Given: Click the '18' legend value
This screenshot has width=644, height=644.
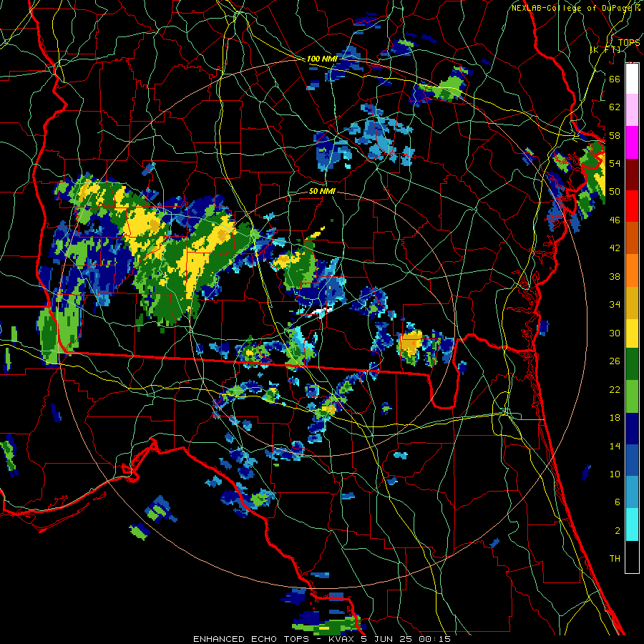Looking at the screenshot, I should [615, 418].
